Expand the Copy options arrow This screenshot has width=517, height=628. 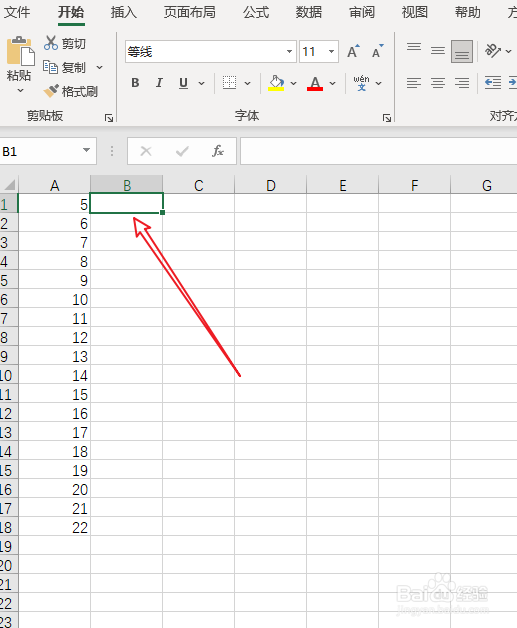pyautogui.click(x=99, y=67)
